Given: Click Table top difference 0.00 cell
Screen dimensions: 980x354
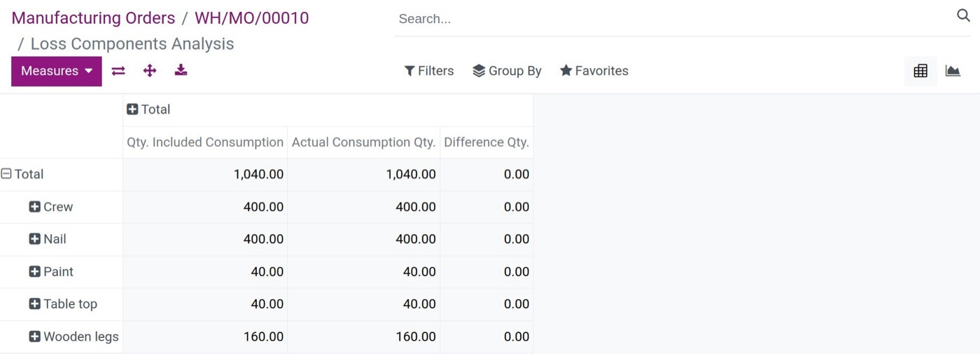Looking at the screenshot, I should (x=486, y=304).
